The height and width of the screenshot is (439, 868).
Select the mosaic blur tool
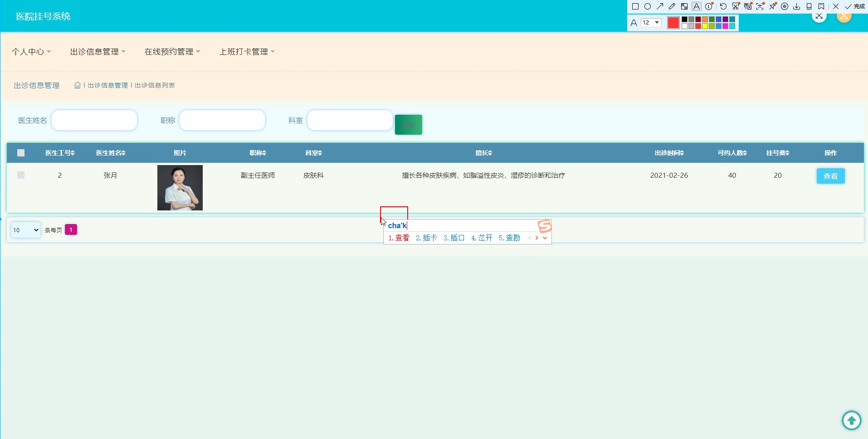pos(684,6)
